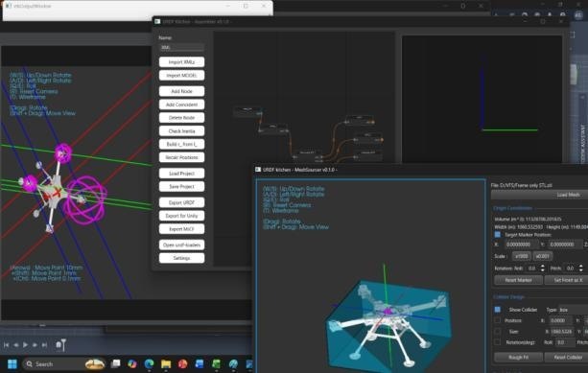Click the Pitch rotation spinner arrows
This screenshot has height=373, width=588.
(581, 268)
